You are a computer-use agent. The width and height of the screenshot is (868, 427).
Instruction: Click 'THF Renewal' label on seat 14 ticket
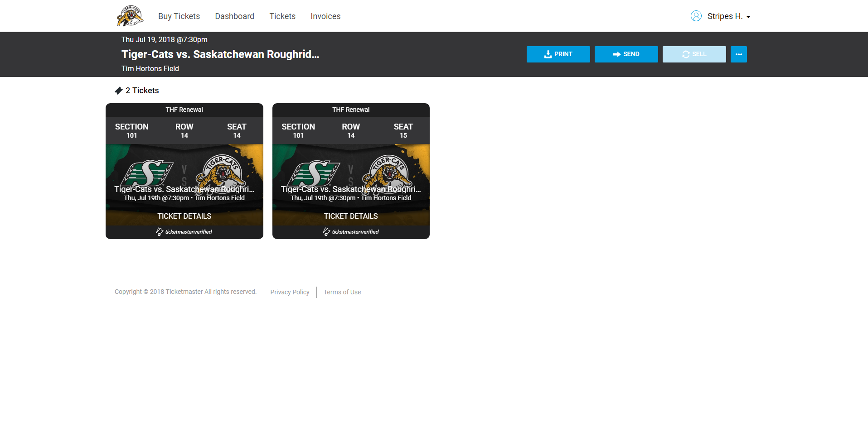coord(184,110)
